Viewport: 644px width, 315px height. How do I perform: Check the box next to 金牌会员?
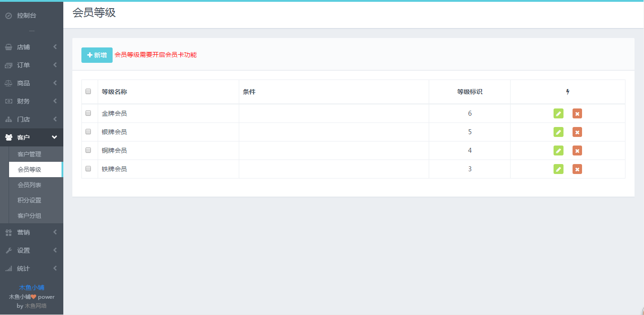88,113
